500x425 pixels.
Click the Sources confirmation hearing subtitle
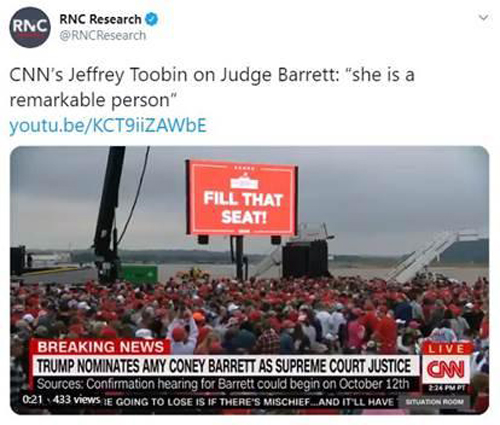[x=223, y=384]
